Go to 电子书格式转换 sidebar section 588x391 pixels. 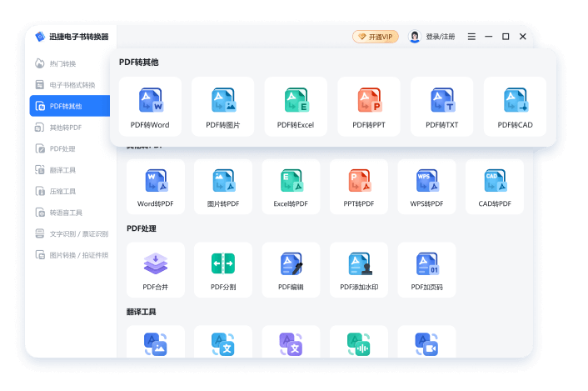[x=72, y=85]
